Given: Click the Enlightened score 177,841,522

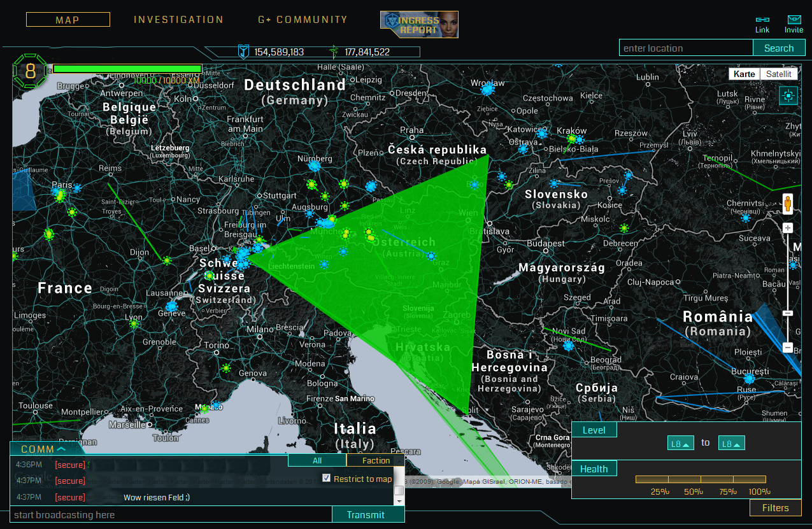Looking at the screenshot, I should [367, 52].
